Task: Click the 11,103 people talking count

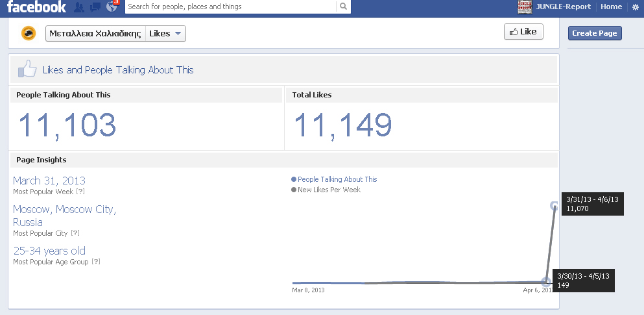Action: tap(67, 125)
